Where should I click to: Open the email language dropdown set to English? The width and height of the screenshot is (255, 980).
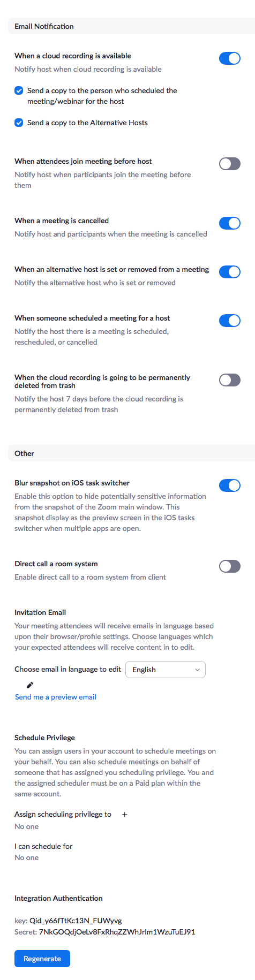click(x=166, y=670)
